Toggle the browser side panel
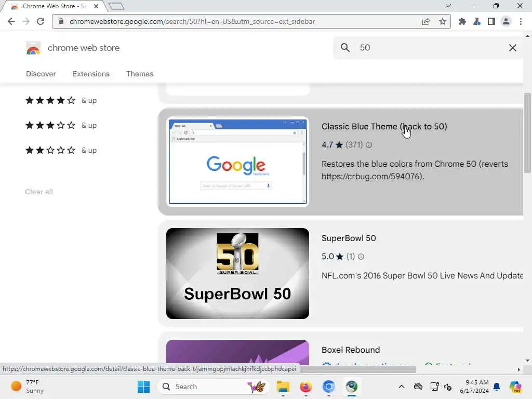532x399 pixels. [491, 21]
